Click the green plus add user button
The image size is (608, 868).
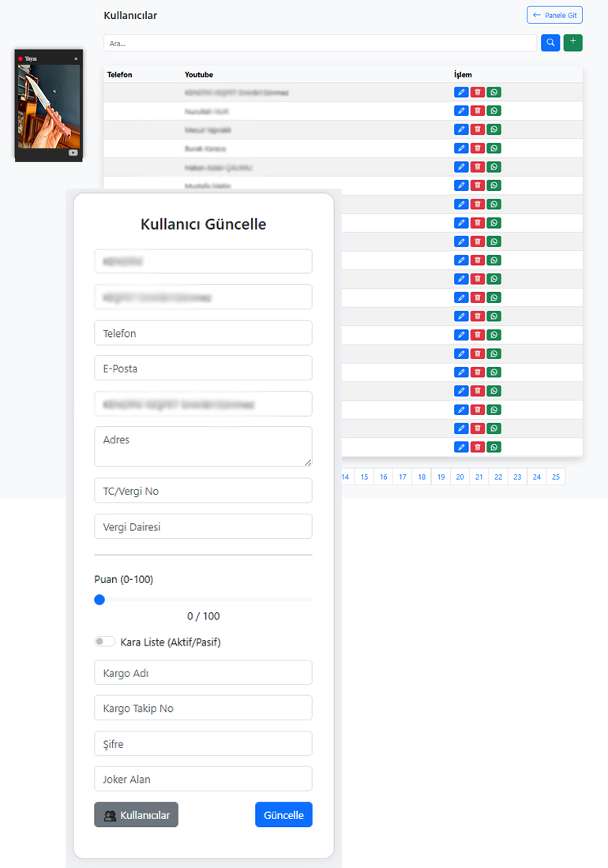pyautogui.click(x=572, y=43)
